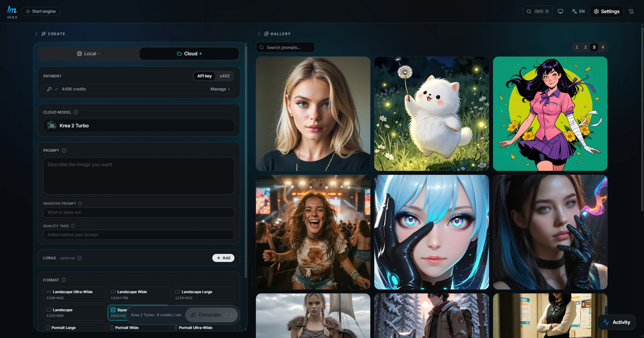
Task: Open the log panel icon beside Settings
Action: tap(631, 11)
